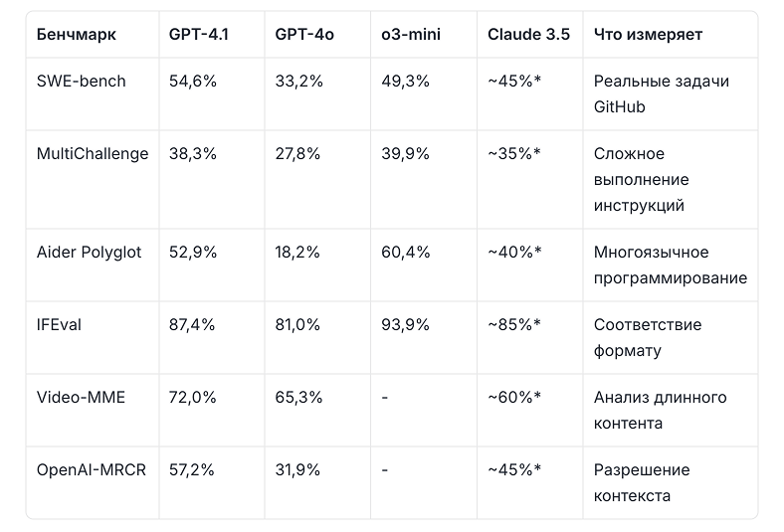This screenshot has width=784, height=532.
Task: Select the o3-mini column header
Action: (411, 35)
